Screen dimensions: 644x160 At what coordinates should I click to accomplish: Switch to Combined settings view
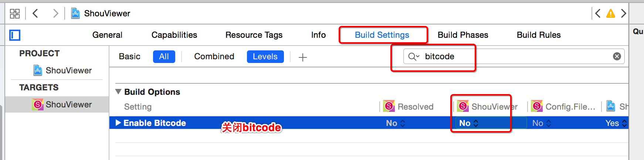(x=214, y=57)
